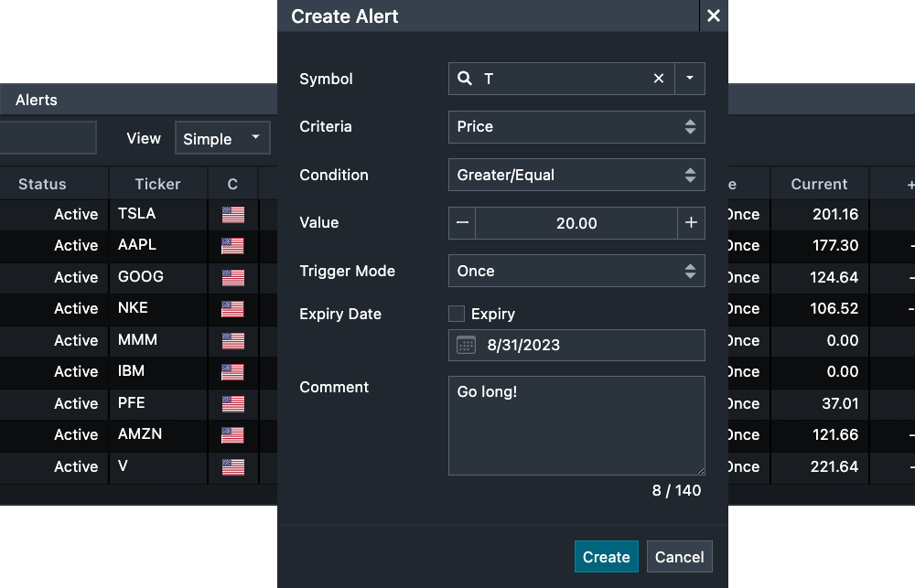Viewport: 915px width, 588px height.
Task: Close the Create Alert dialog
Action: 714,16
